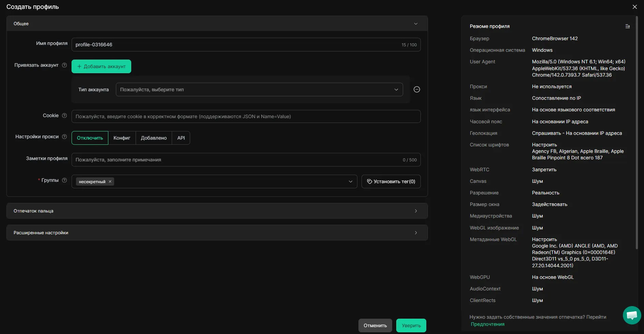
Task: Expand the Расширенные настройки section
Action: [217, 233]
